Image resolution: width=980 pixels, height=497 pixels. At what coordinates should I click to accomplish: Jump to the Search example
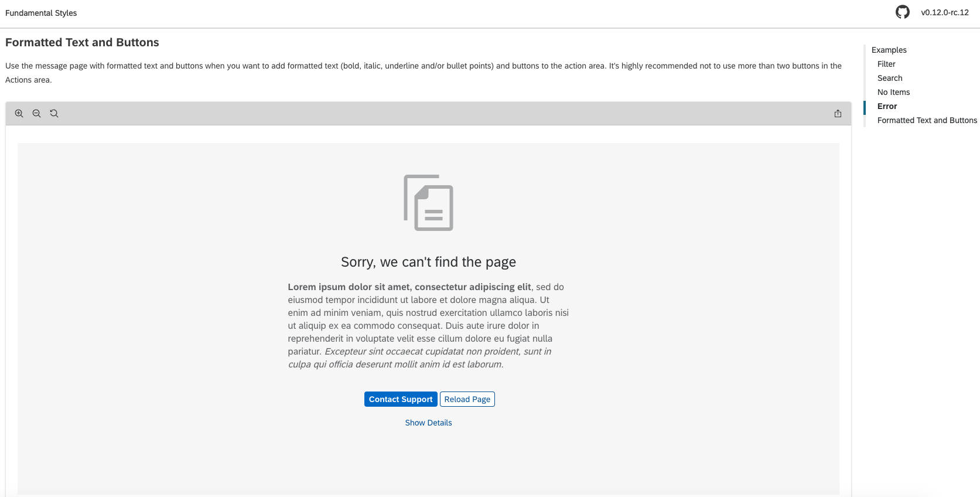(890, 78)
